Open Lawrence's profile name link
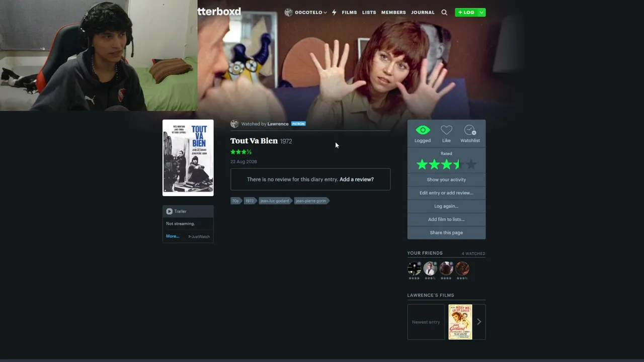Viewport: 644px width, 362px height. point(278,124)
